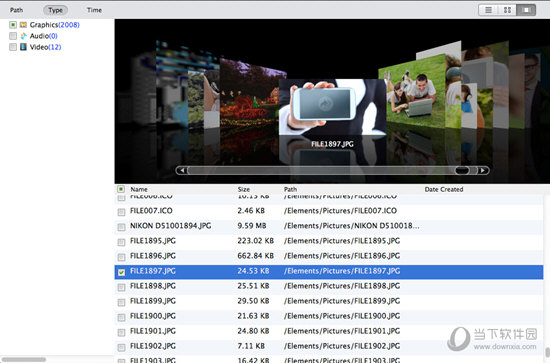The image size is (550, 363).
Task: Select the FILE1900.JPG file name
Action: click(x=153, y=316)
